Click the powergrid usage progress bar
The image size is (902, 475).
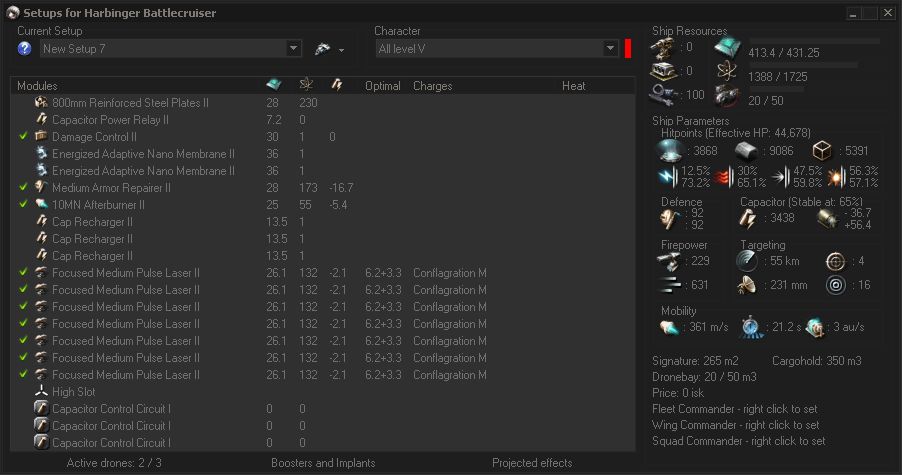click(803, 65)
